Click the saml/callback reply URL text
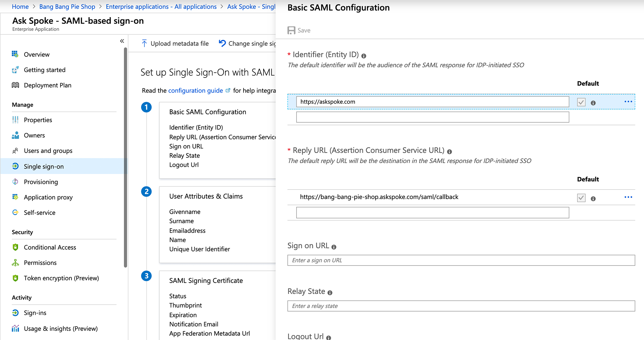 point(379,197)
